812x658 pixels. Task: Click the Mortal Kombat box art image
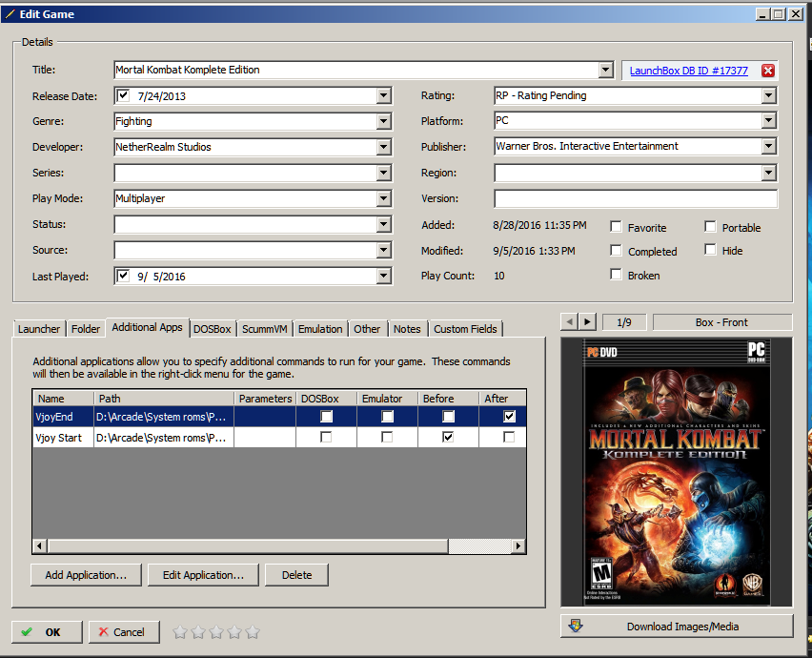coord(677,472)
